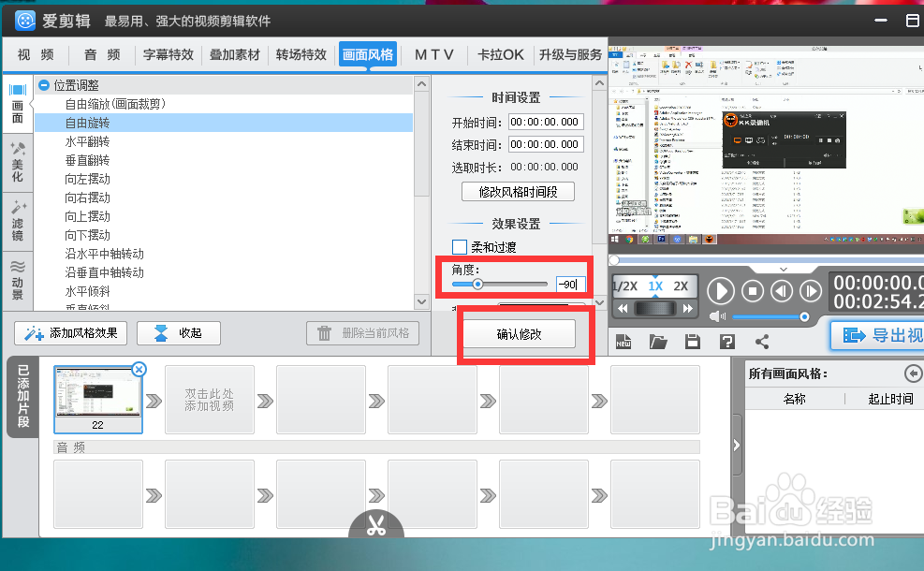Open the 动景 side panel tab

[x=18, y=279]
